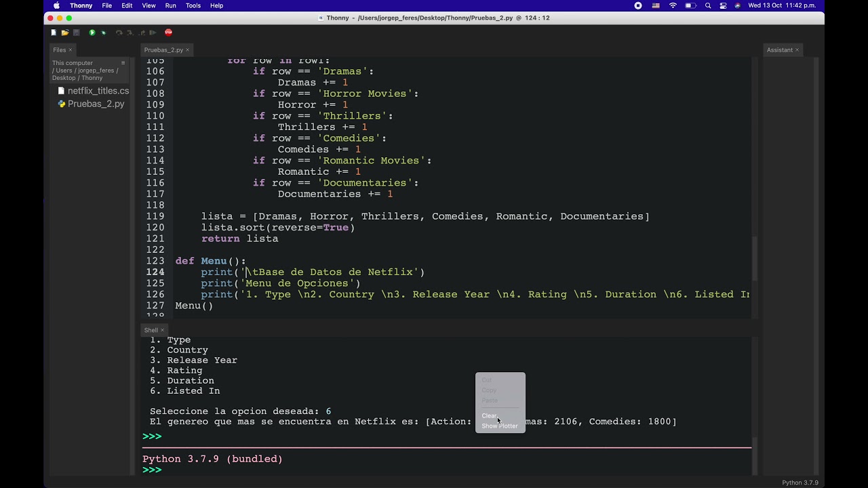This screenshot has height=488, width=868.
Task: Save the current script with the disk icon
Action: pos(76,33)
